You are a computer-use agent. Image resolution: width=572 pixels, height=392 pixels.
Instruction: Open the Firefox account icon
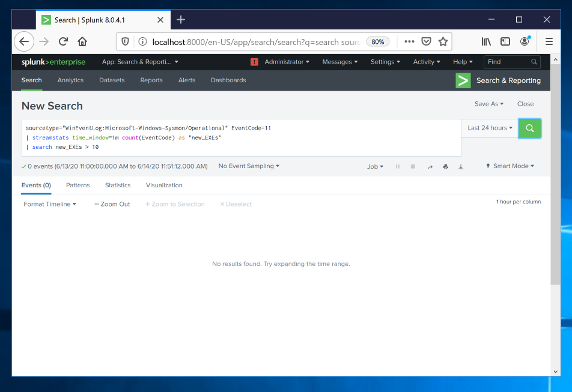coord(525,41)
